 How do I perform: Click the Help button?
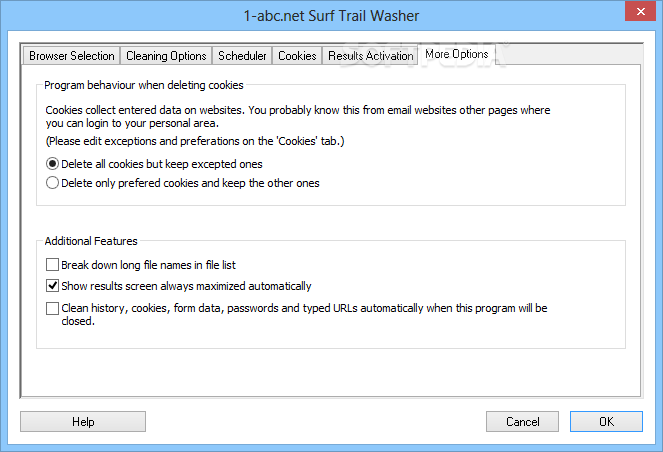pos(83,422)
